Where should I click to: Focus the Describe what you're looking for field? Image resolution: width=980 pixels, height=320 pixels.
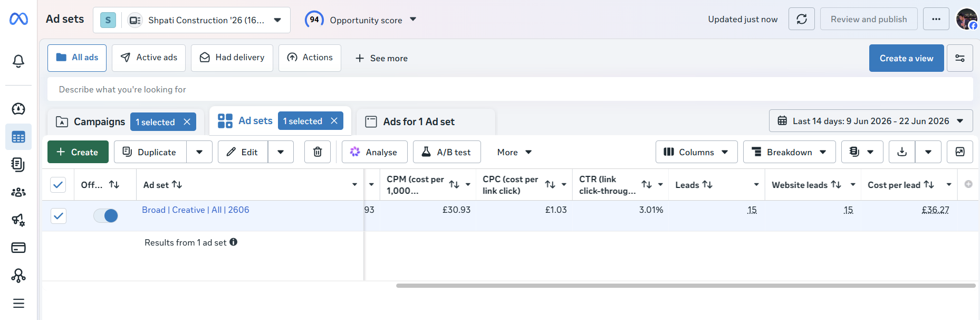pyautogui.click(x=510, y=89)
